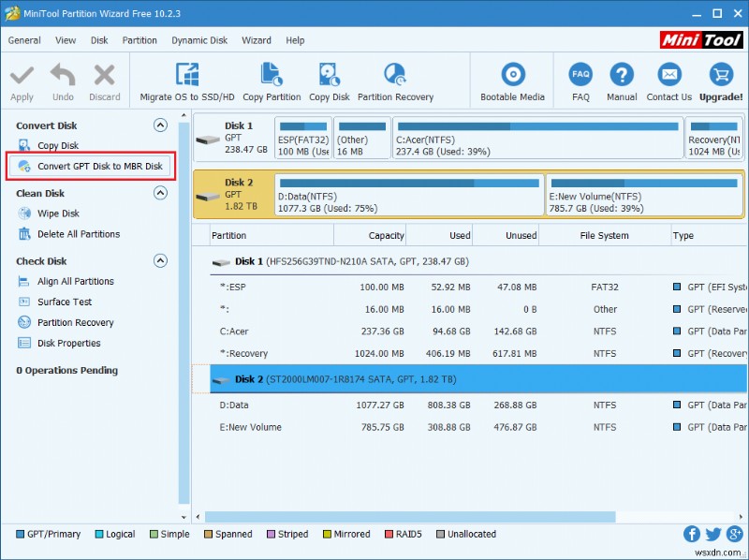
Task: Collapse the Clean Disk section
Action: pyautogui.click(x=160, y=193)
